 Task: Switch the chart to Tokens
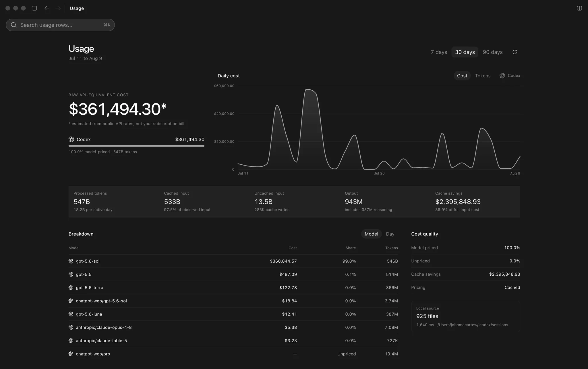(483, 76)
